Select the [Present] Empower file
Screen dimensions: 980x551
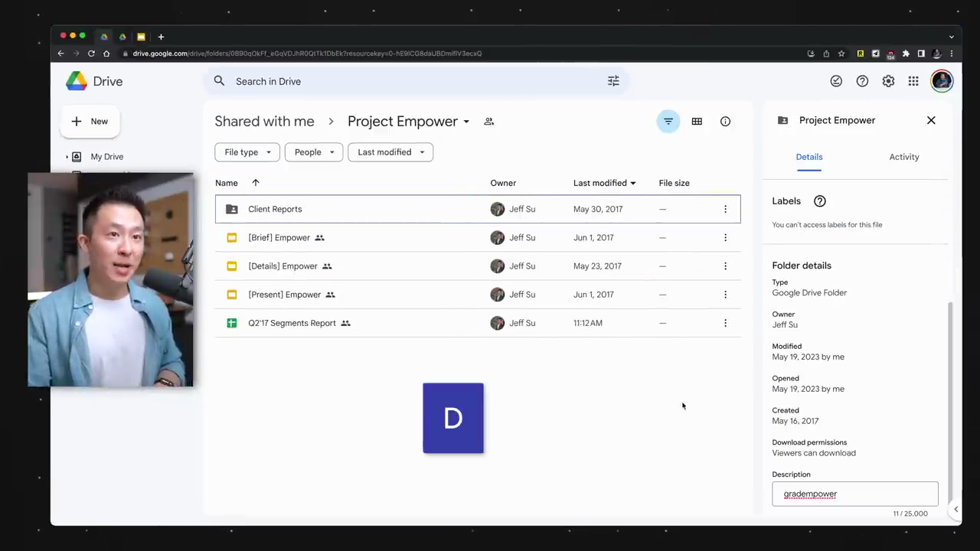point(478,295)
